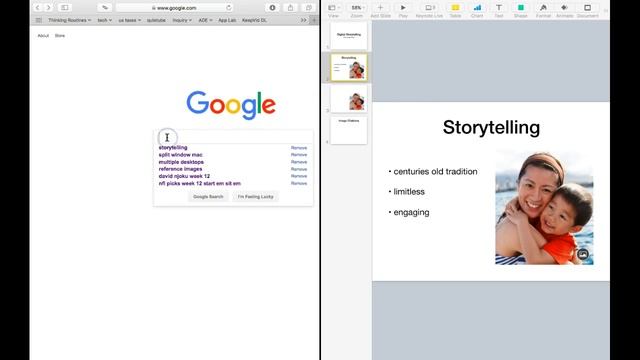Select slide 4 thumbnail Image Citations
The height and width of the screenshot is (360, 640).
click(x=349, y=131)
